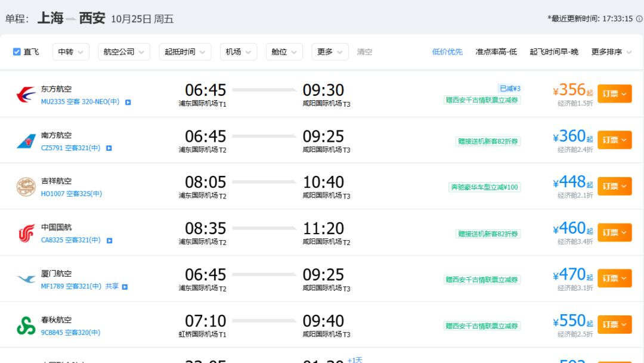Screen dimensions: 644x363
Task: Click the China Eastern airline logo
Action: [26, 94]
